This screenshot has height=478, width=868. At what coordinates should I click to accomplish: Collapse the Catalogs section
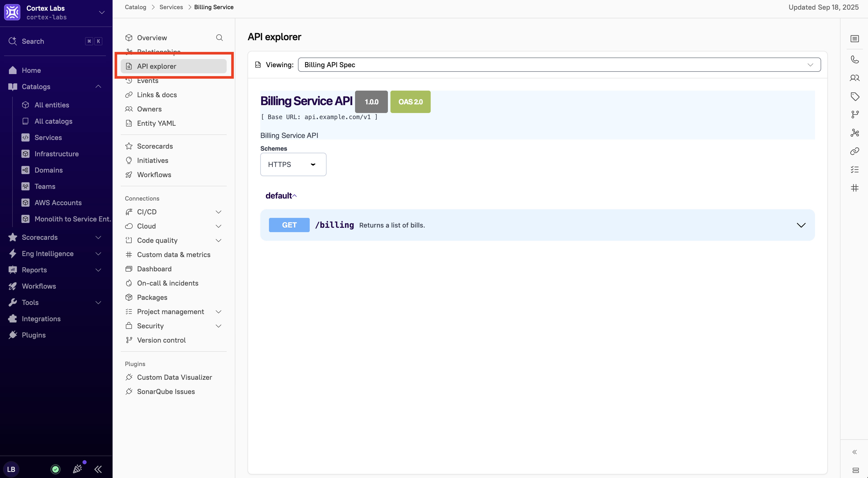pyautogui.click(x=98, y=87)
